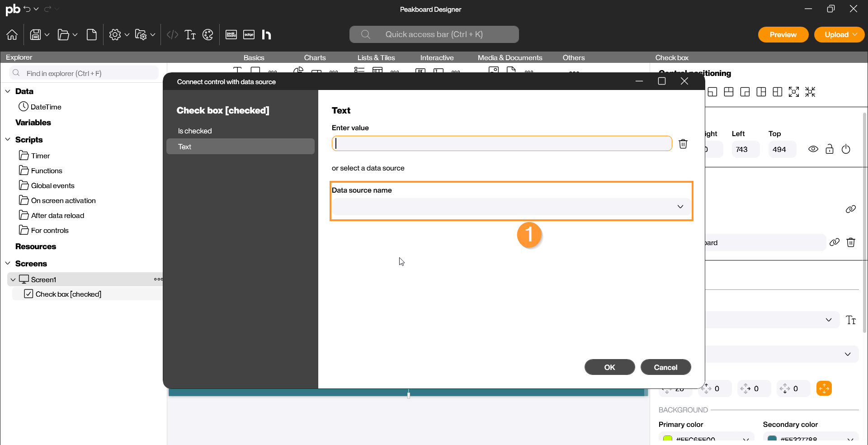Click the Enter value text field

coord(502,144)
